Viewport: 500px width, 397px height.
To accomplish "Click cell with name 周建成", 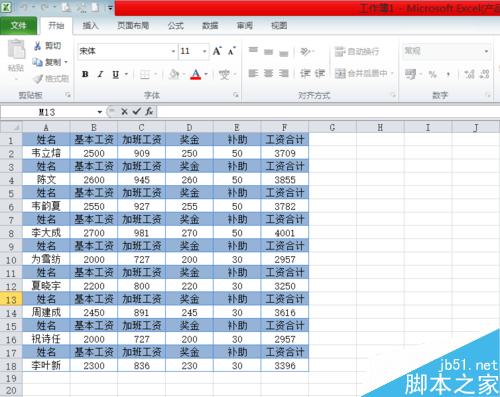I will click(46, 312).
